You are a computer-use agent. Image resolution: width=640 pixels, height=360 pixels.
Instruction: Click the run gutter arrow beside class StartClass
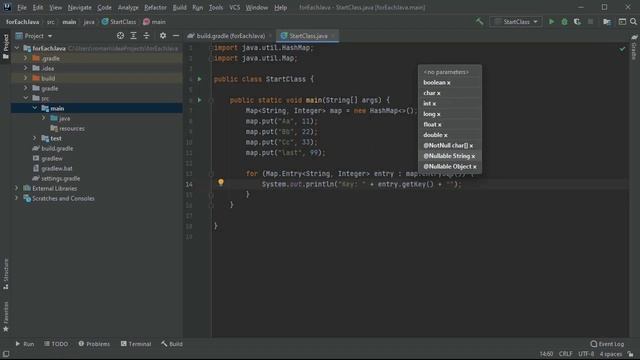click(x=200, y=79)
